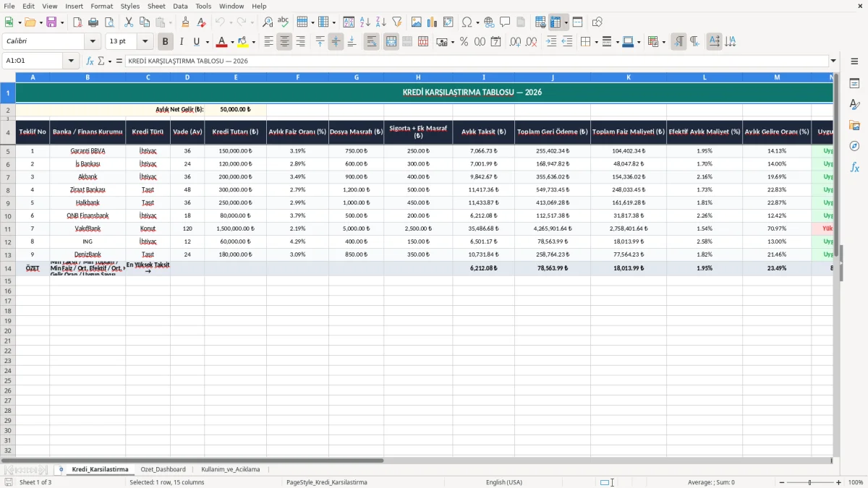Open font color dropdown arrow
The image size is (868, 488).
(232, 42)
